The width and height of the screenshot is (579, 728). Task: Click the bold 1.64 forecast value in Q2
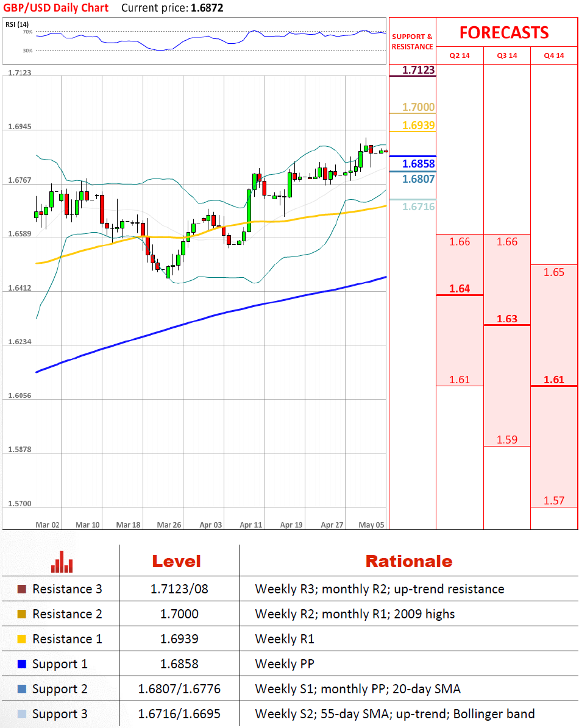460,289
